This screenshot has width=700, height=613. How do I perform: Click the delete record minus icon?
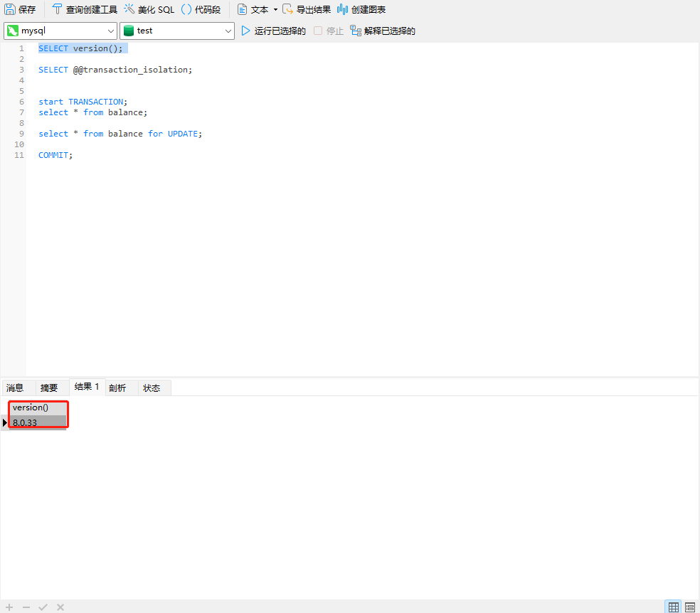[26, 607]
